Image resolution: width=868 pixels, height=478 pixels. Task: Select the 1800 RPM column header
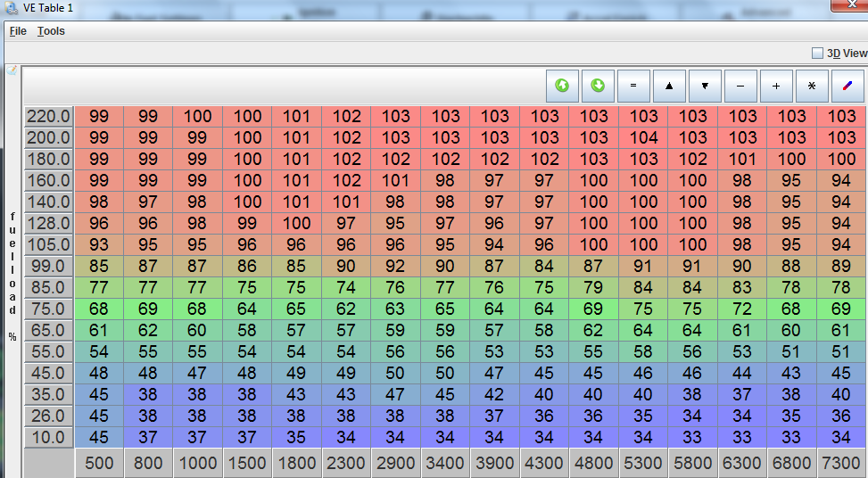[297, 463]
